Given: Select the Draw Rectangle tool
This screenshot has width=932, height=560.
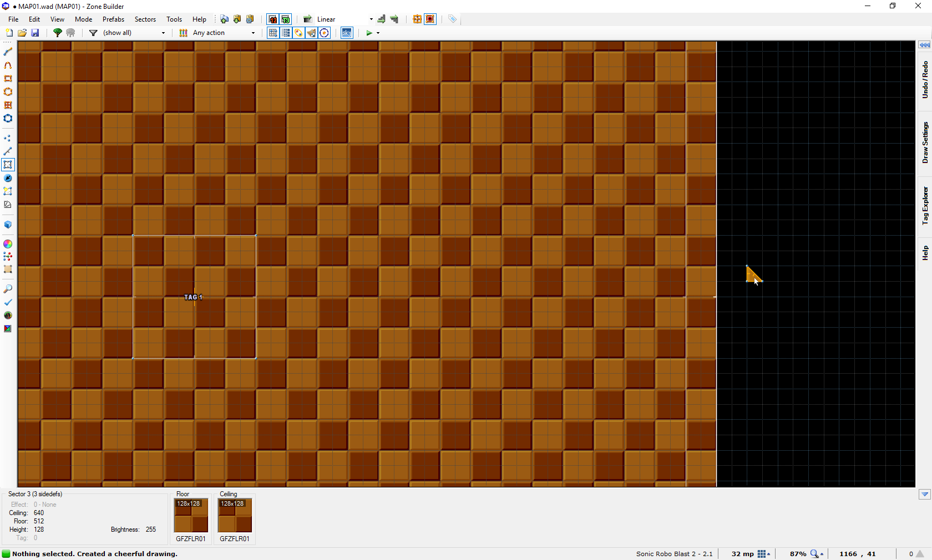Looking at the screenshot, I should click(x=8, y=78).
